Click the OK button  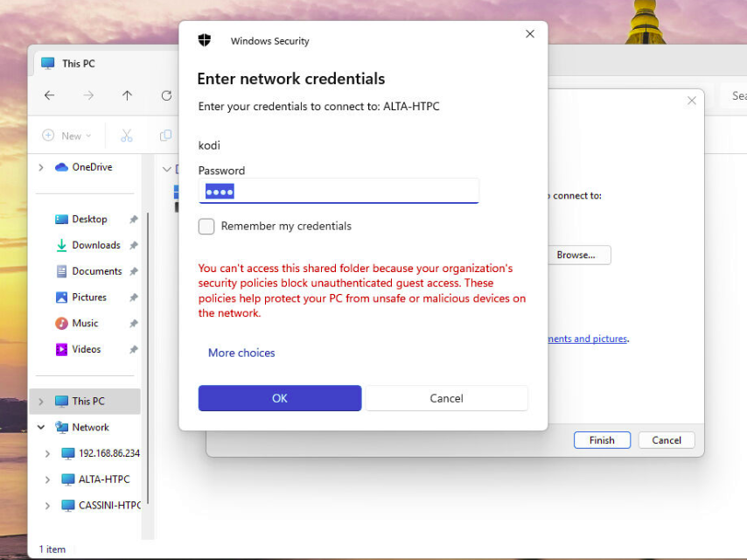point(279,398)
